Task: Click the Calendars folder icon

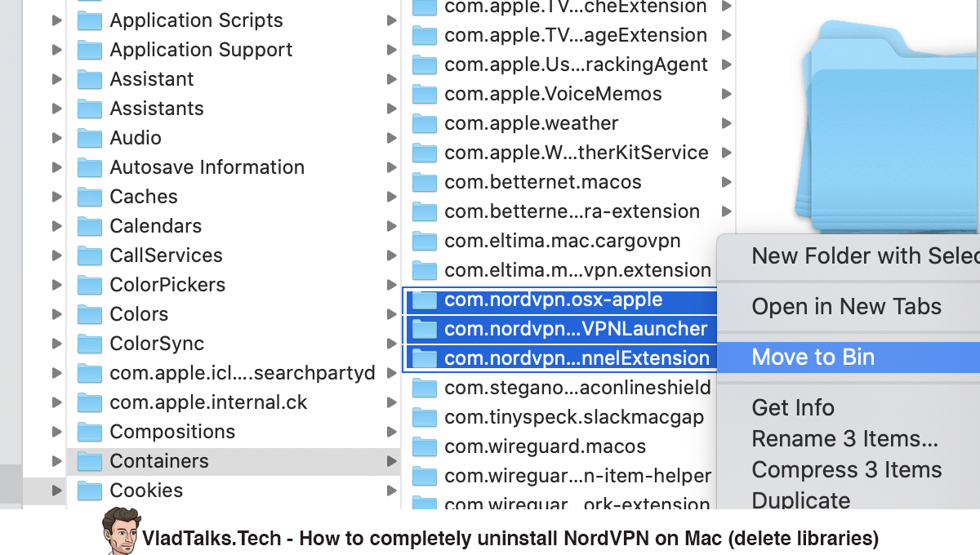Action: 89,226
